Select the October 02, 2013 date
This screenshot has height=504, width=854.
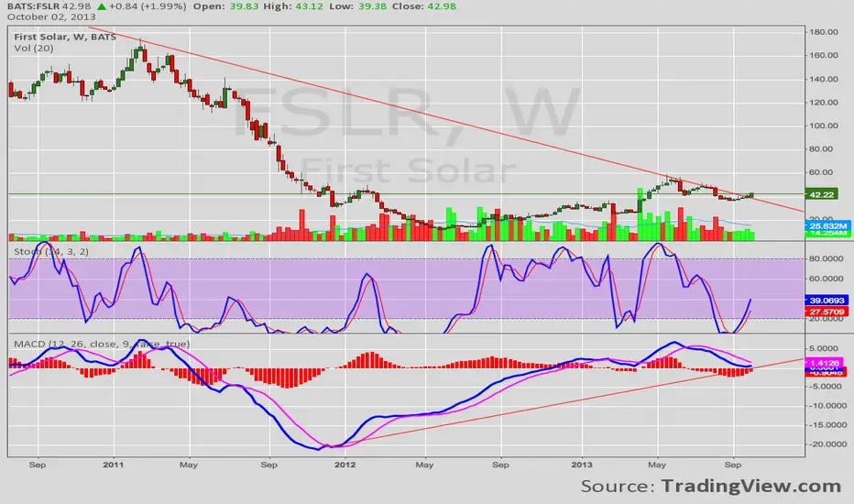[x=51, y=16]
